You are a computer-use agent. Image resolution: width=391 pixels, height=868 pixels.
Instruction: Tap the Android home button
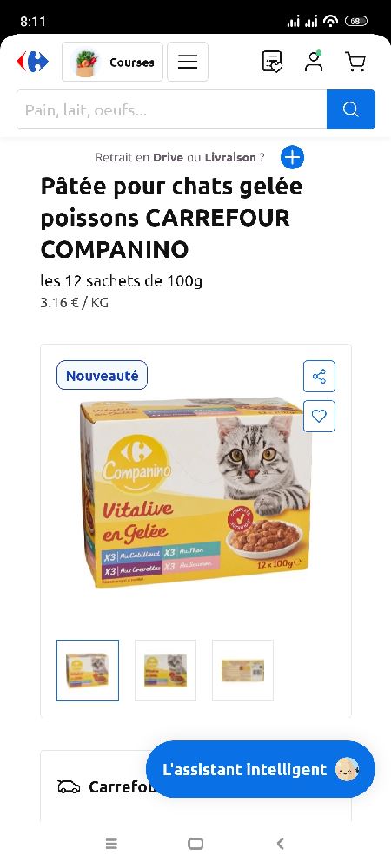(x=195, y=844)
